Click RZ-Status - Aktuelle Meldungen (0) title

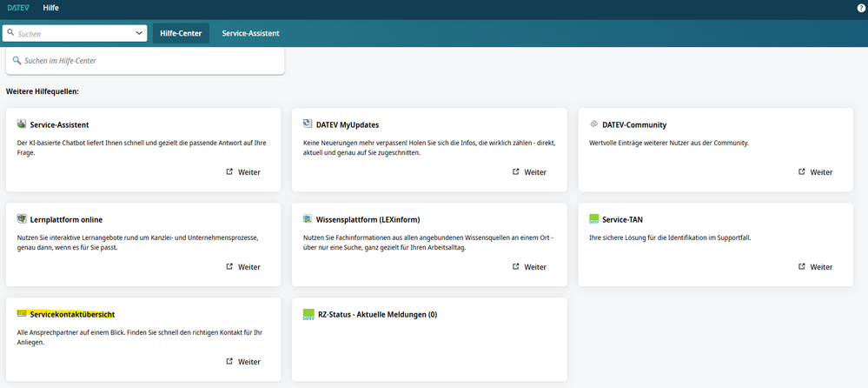378,314
